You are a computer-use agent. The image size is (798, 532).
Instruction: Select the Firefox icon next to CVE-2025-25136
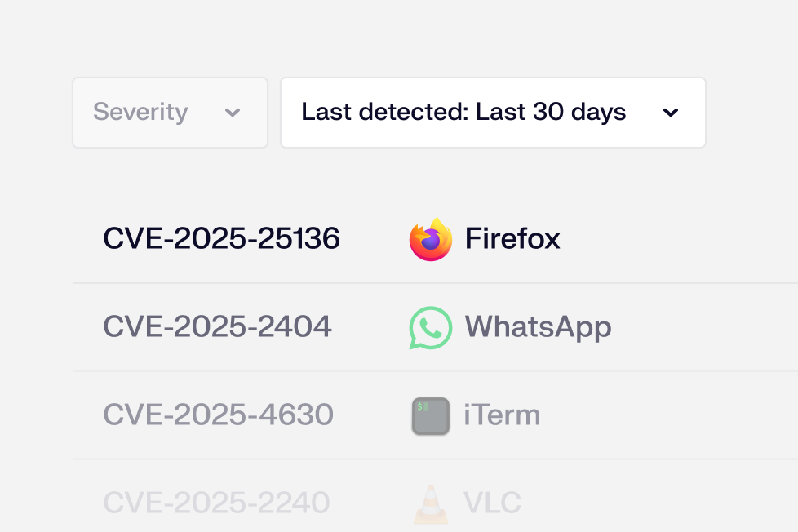point(430,239)
